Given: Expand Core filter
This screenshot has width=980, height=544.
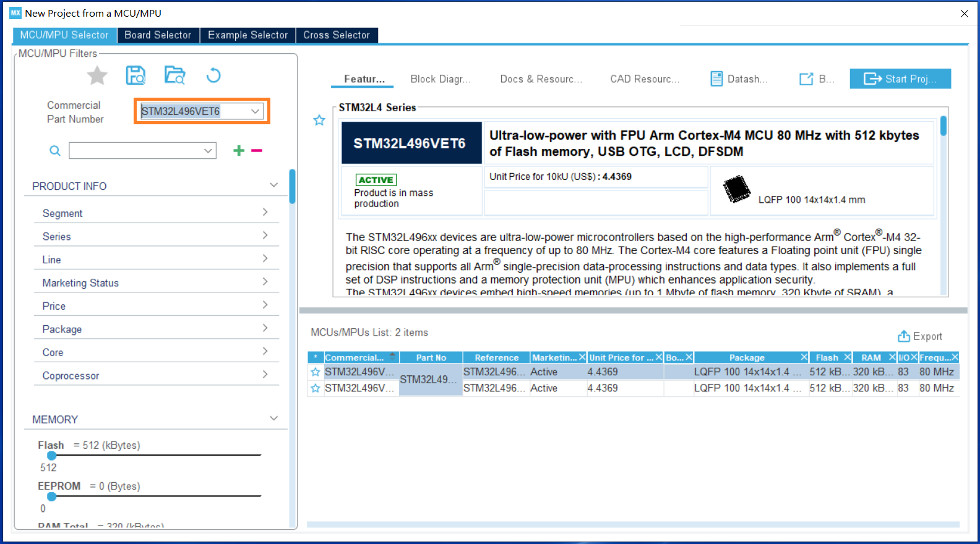Looking at the screenshot, I should point(265,351).
